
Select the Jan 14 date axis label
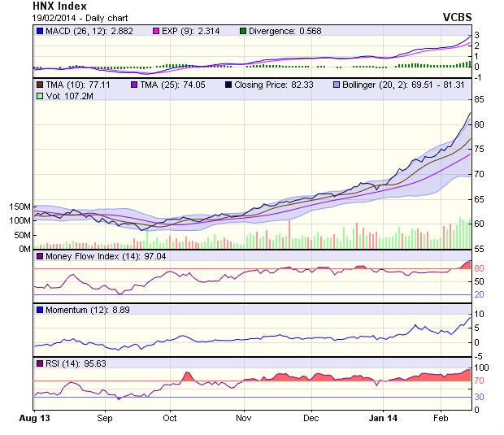tap(382, 417)
